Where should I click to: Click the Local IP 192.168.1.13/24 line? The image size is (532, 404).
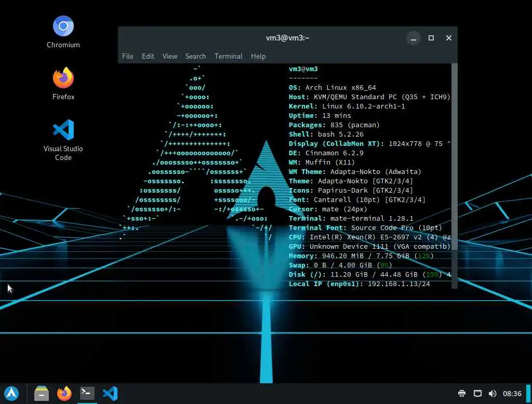pyautogui.click(x=360, y=284)
